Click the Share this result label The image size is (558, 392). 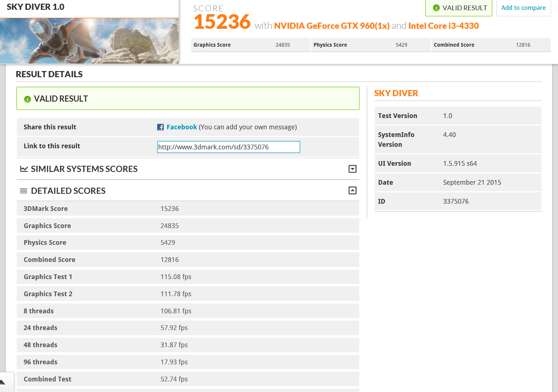coord(50,127)
